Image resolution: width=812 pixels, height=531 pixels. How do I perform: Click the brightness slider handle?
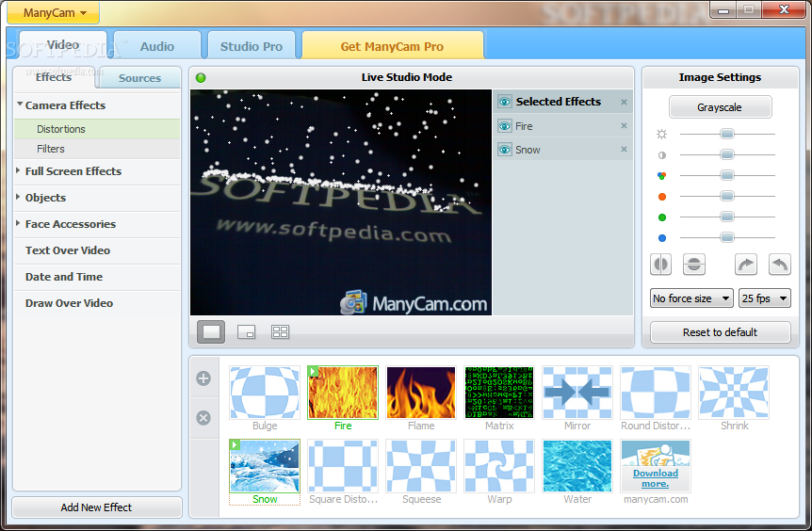[x=726, y=134]
